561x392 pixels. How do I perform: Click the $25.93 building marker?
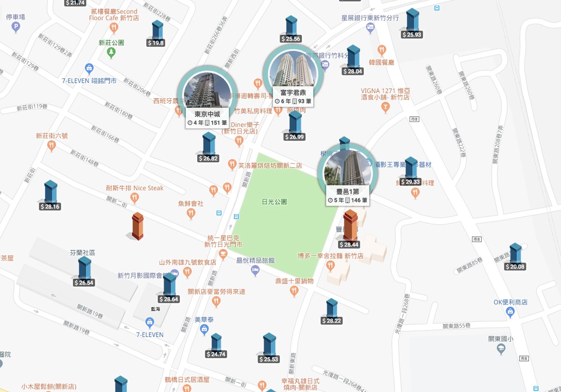point(412,23)
